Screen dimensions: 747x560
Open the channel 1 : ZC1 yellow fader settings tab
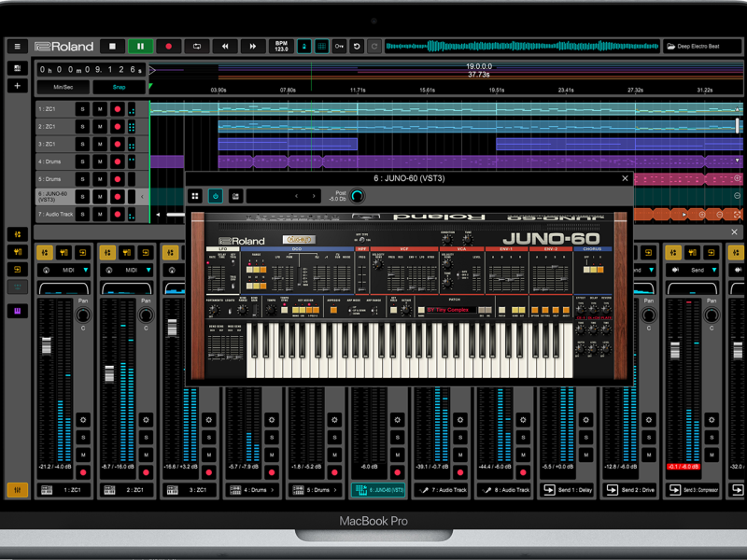[45, 252]
